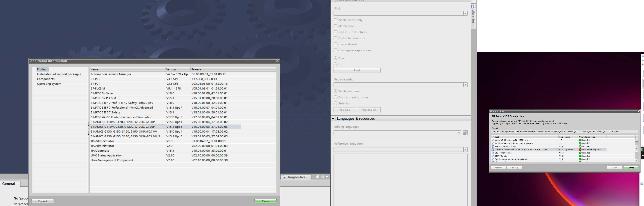644x206 pixels.
Task: Click the Libraries side panel icon
Action: click(473, 7)
